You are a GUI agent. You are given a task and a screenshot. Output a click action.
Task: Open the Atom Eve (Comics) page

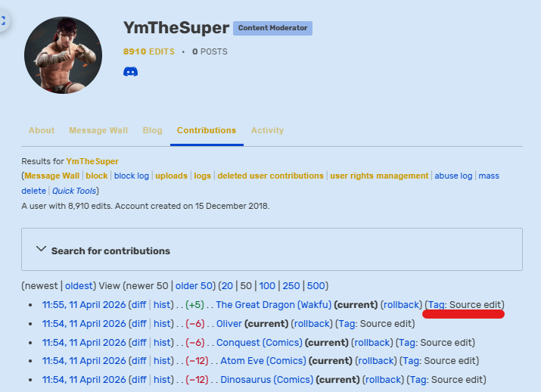click(x=263, y=361)
